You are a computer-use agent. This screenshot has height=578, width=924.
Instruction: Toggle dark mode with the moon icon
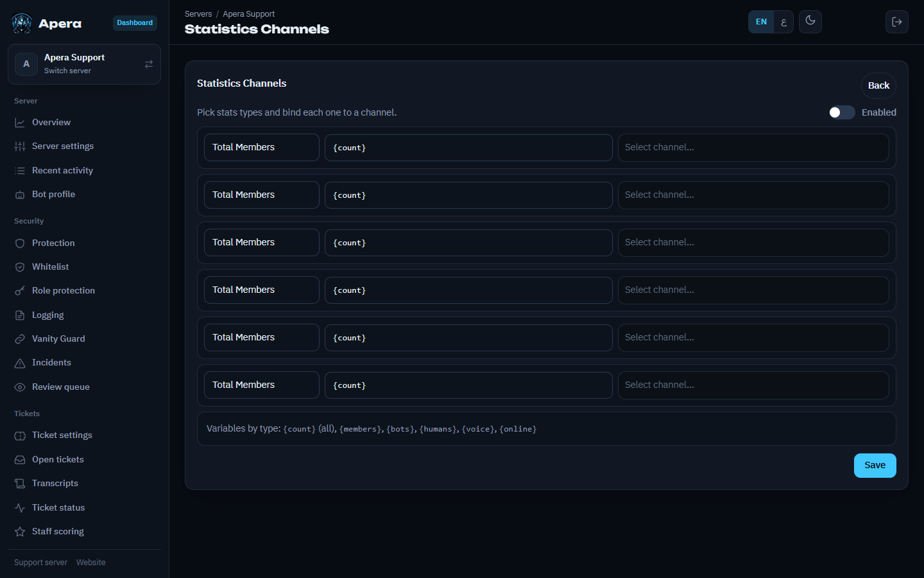point(810,21)
